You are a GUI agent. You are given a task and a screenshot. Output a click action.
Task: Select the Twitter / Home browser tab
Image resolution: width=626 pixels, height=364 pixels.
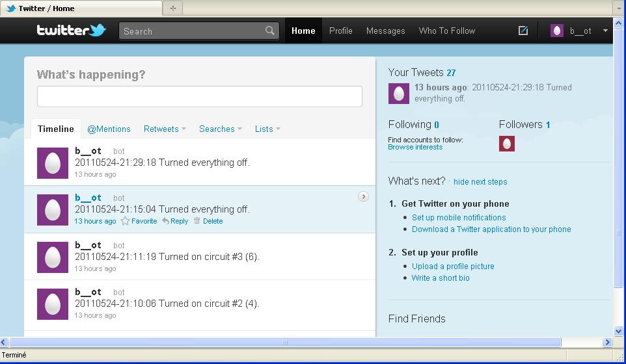(81, 8)
